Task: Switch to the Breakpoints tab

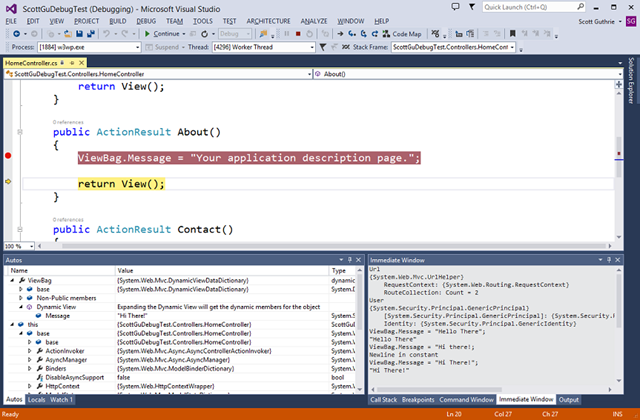Action: [418, 400]
